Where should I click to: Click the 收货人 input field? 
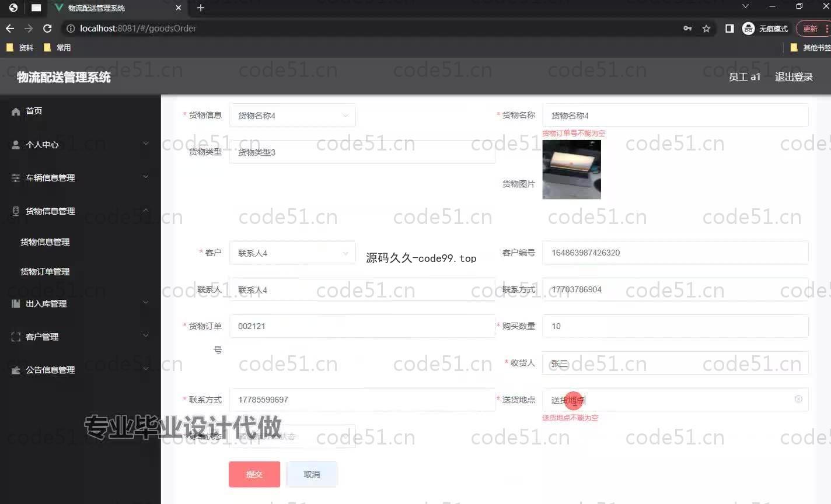(675, 363)
